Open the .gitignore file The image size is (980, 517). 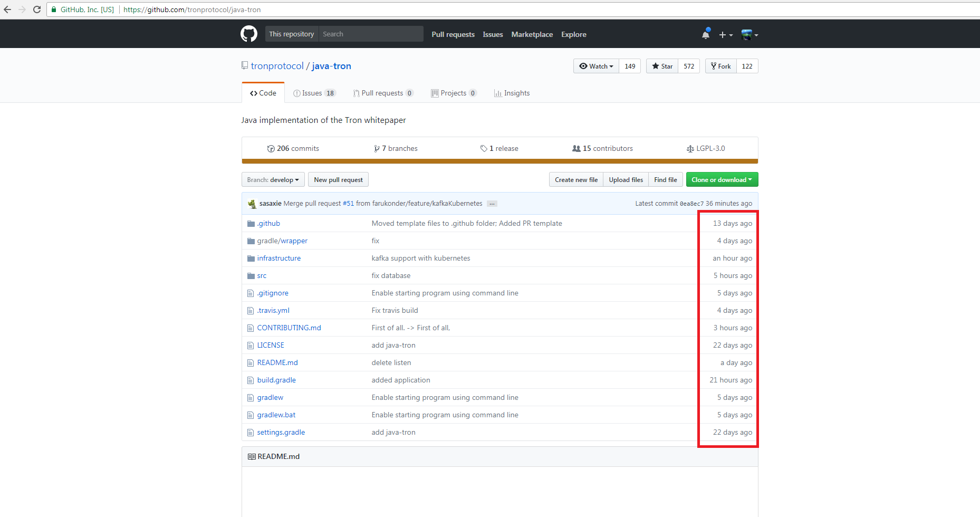pos(273,293)
